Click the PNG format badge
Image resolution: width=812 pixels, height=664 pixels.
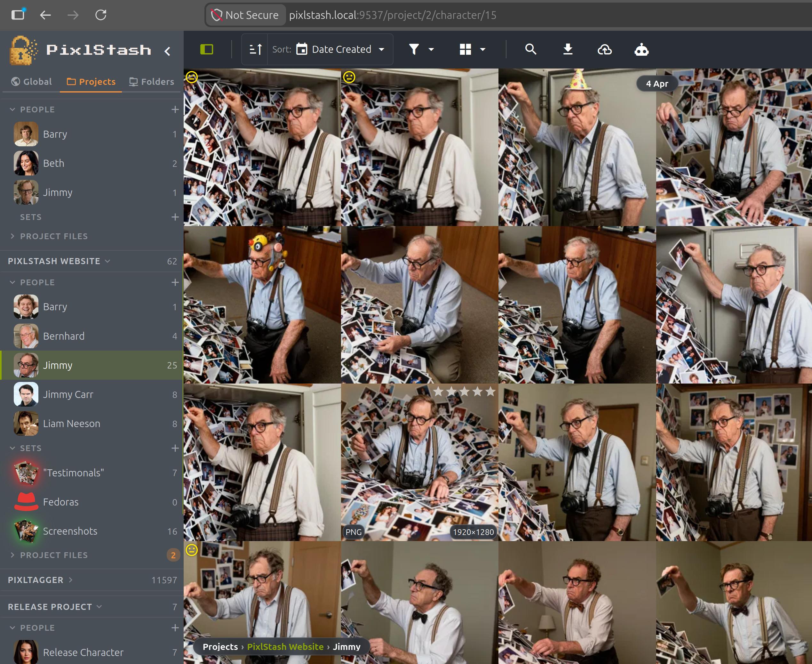(353, 532)
